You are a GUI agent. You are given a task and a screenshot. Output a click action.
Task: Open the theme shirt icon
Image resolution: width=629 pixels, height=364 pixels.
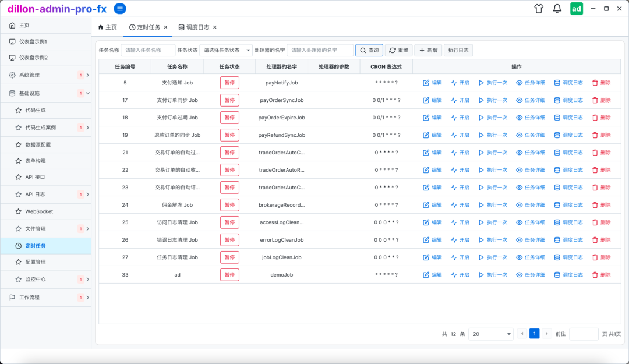[539, 9]
